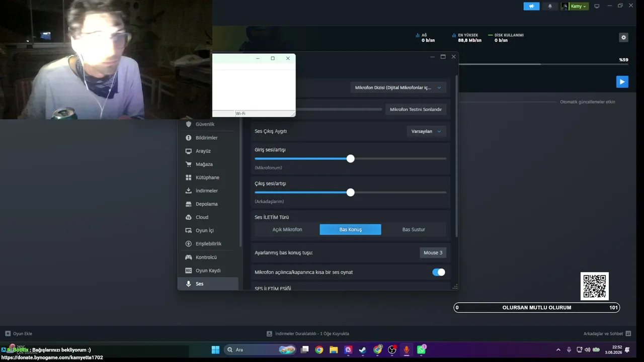Image resolution: width=644 pixels, height=362 pixels.
Task: Open the Cloud icon in settings sidebar
Action: click(x=189, y=217)
